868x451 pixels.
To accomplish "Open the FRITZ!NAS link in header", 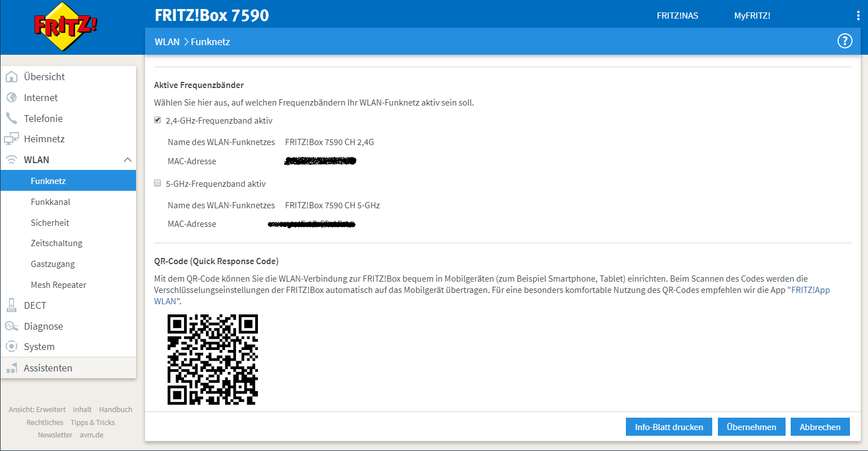I will click(x=677, y=16).
